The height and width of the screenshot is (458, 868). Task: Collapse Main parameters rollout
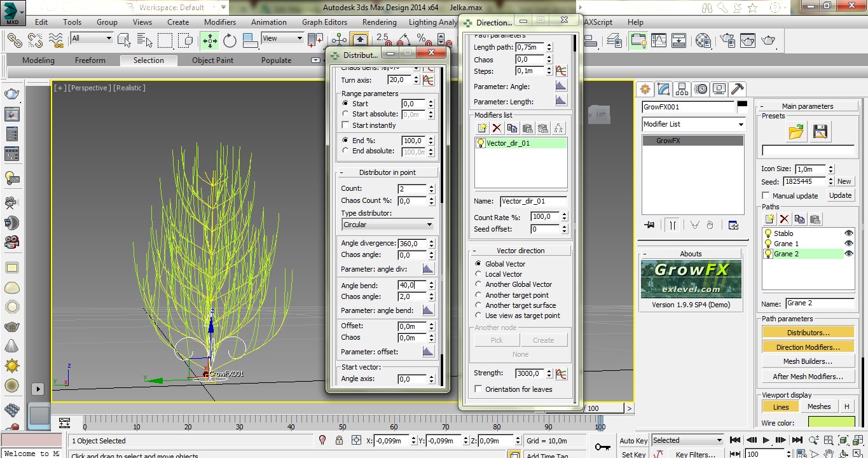807,106
